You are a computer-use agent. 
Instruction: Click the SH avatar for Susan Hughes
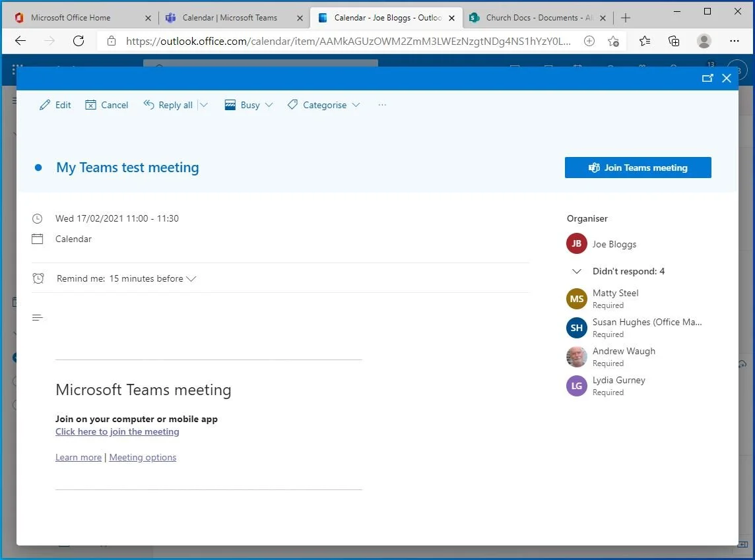[576, 328]
